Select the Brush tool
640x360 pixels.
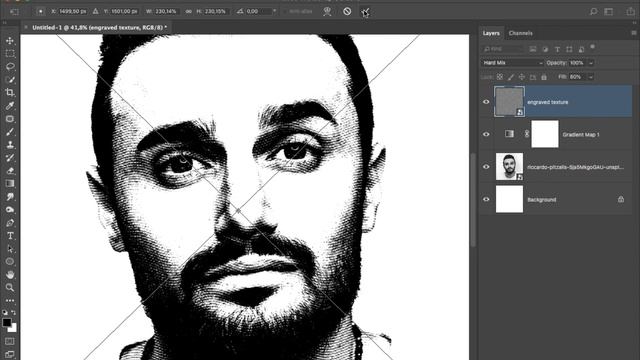(x=10, y=132)
